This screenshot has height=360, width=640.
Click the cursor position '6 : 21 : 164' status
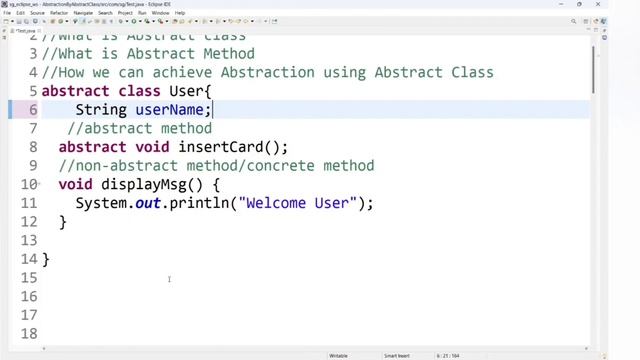click(x=448, y=356)
